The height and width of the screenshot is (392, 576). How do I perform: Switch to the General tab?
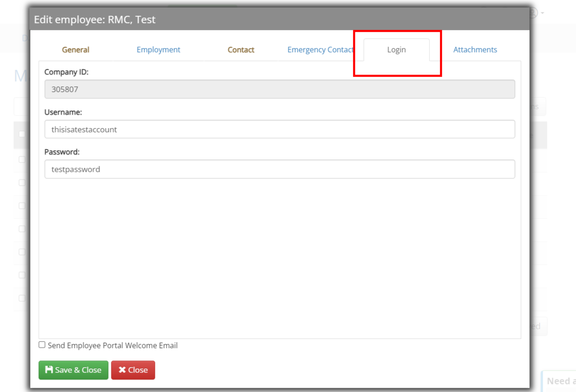75,50
